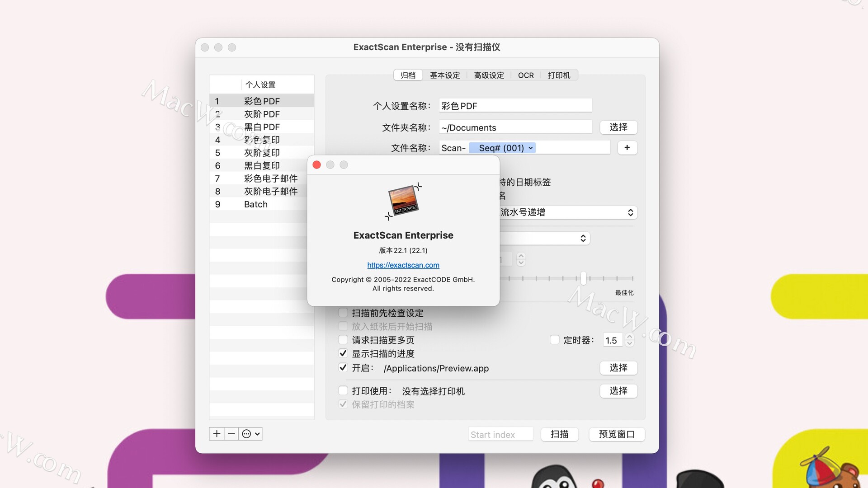Open the serial number increment dropdown
Screen dimensions: 868x488
(x=568, y=212)
